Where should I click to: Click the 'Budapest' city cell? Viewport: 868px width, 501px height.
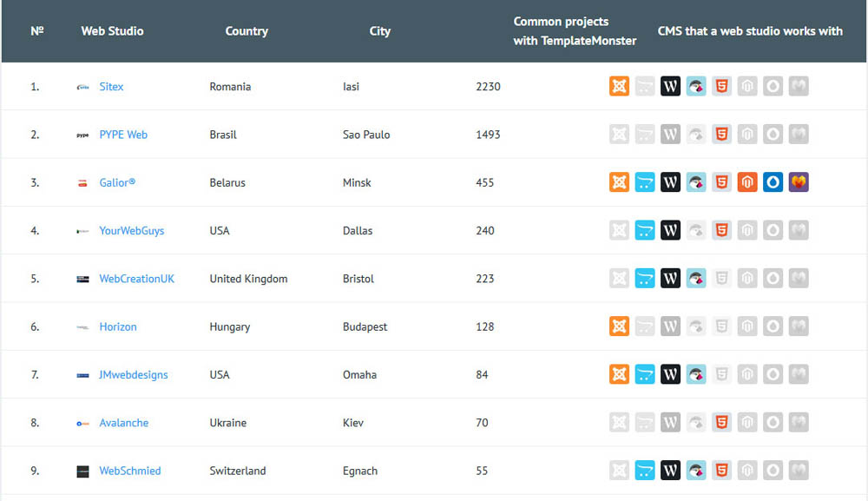pyautogui.click(x=365, y=326)
